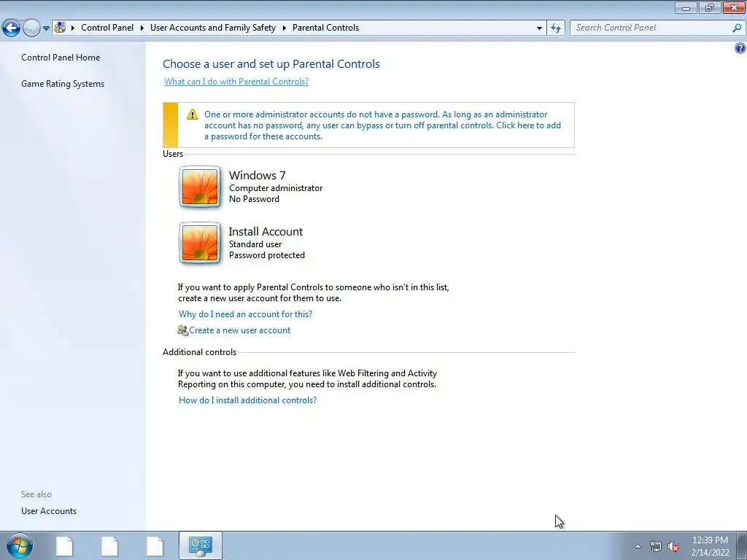Click the users icon beside Create a new user account
Image resolution: width=747 pixels, height=560 pixels.
click(183, 330)
